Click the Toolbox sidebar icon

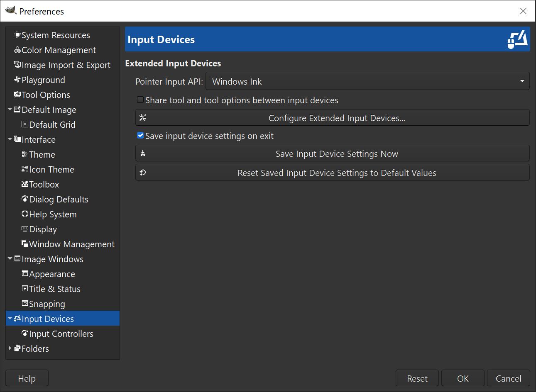point(25,184)
